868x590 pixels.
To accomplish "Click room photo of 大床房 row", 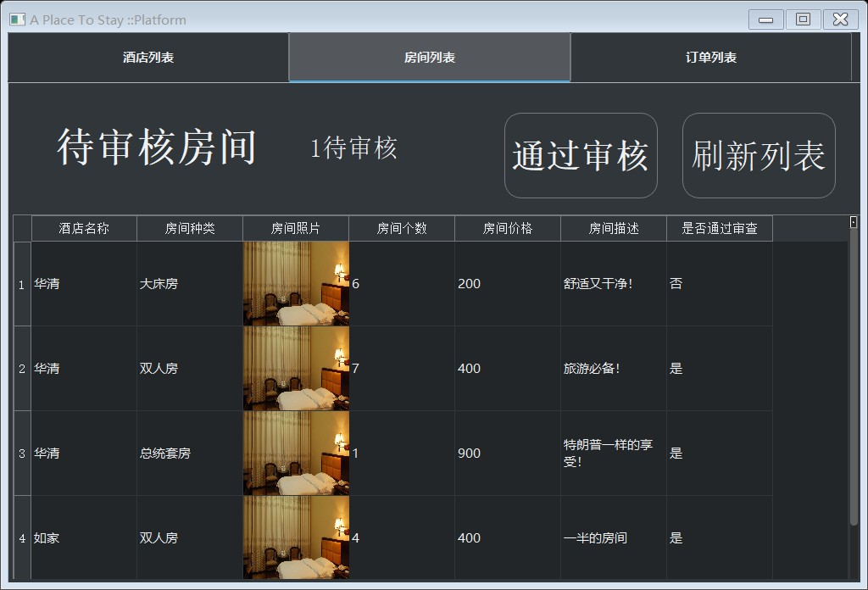I will pyautogui.click(x=296, y=284).
